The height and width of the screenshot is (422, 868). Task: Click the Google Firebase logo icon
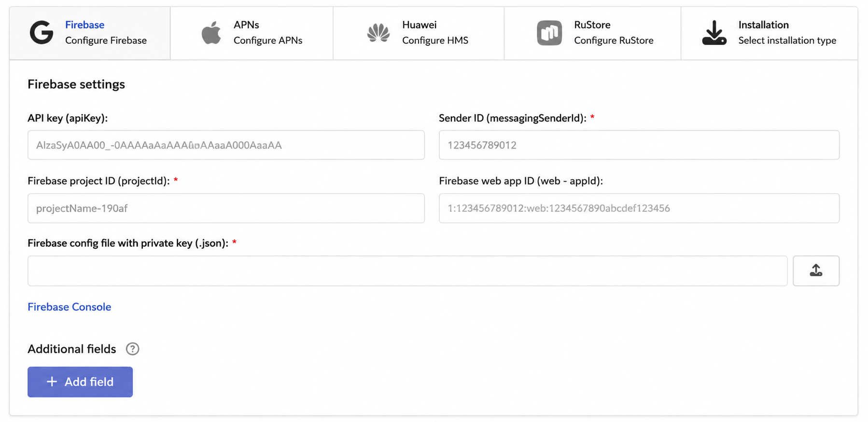pos(42,33)
